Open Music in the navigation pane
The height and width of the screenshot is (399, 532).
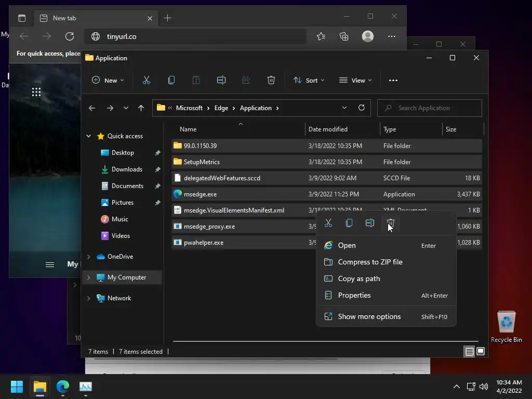(120, 219)
